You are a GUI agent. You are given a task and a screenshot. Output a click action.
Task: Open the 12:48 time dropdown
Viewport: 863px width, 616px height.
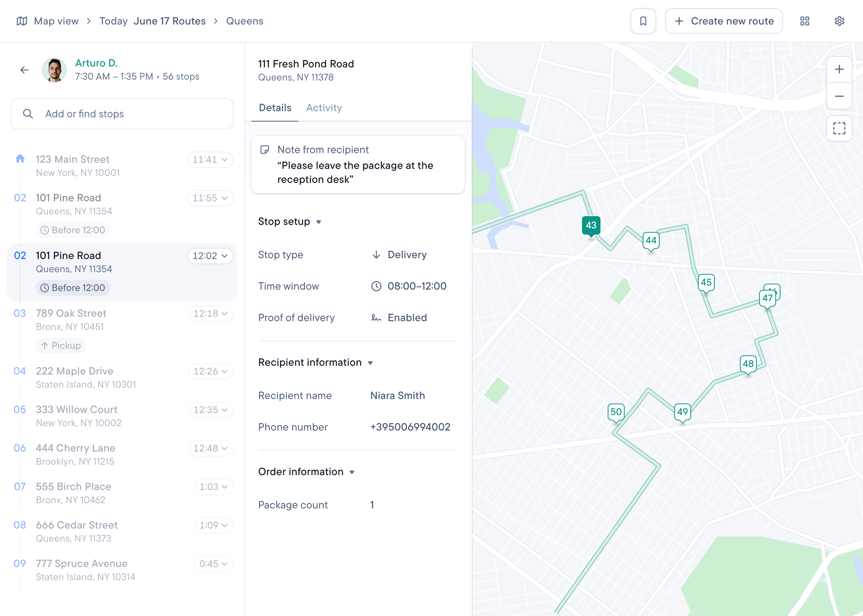tap(211, 448)
